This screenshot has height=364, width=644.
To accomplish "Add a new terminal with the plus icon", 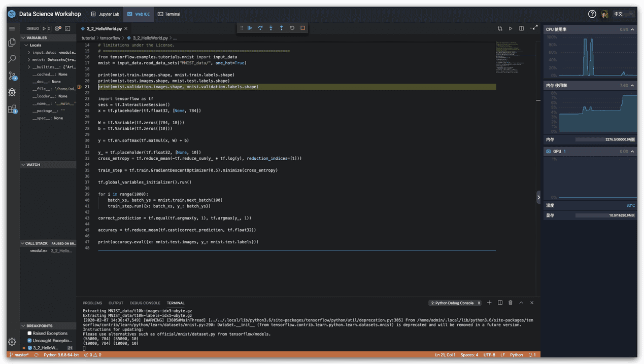I will coord(489,303).
